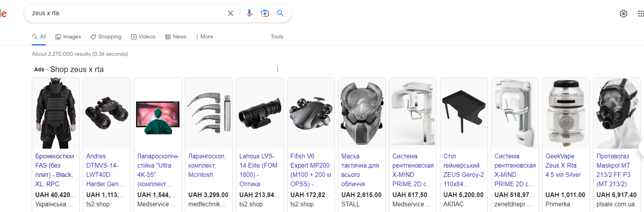Click the UAH 6,917.40 price
644x212 pixels.
tap(616, 195)
